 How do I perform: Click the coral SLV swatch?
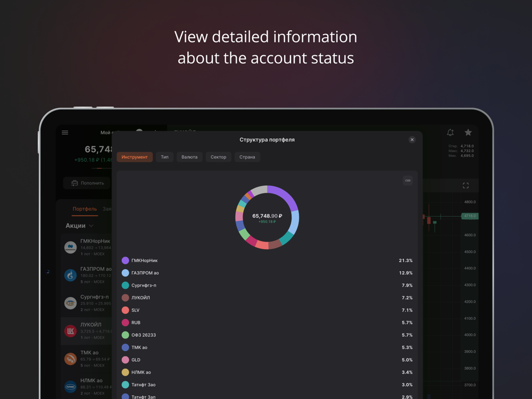click(125, 310)
